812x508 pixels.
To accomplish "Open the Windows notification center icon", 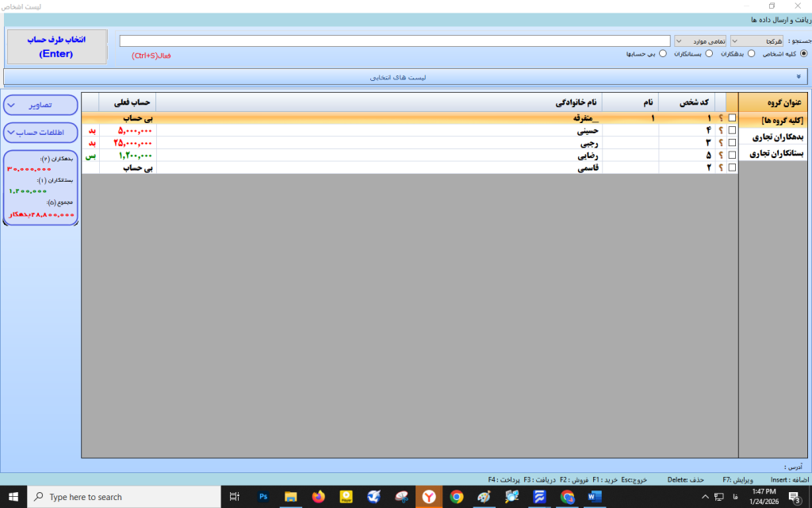I will click(x=794, y=497).
